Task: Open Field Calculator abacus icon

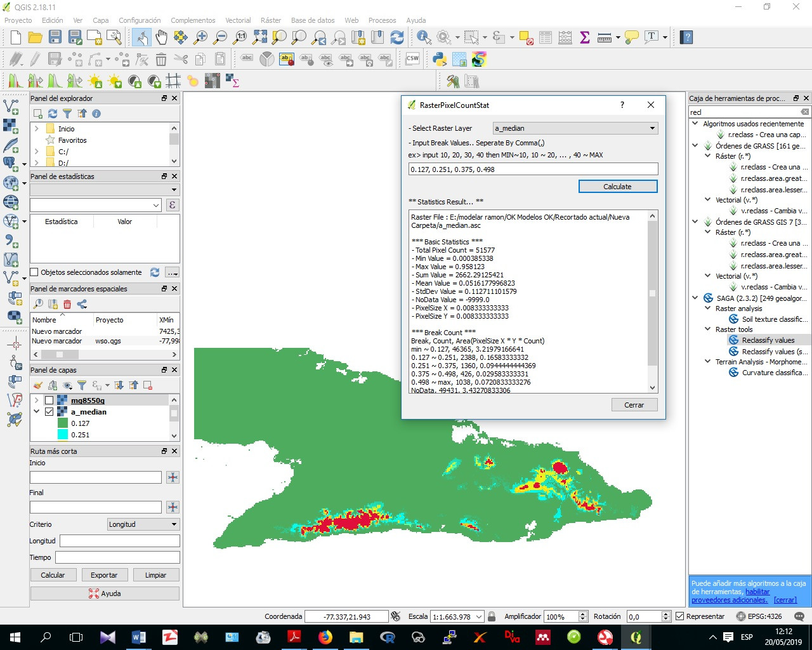Action: tap(565, 37)
